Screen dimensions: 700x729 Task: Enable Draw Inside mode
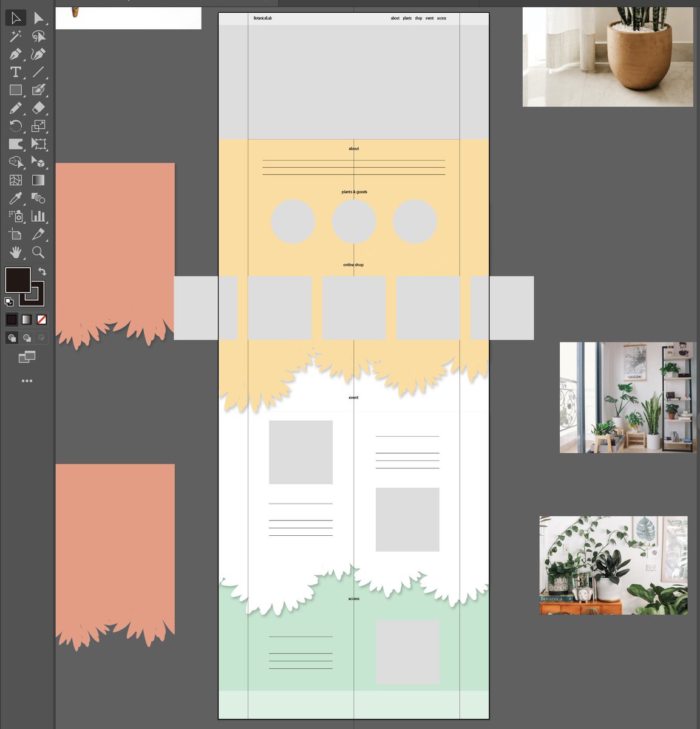41,338
